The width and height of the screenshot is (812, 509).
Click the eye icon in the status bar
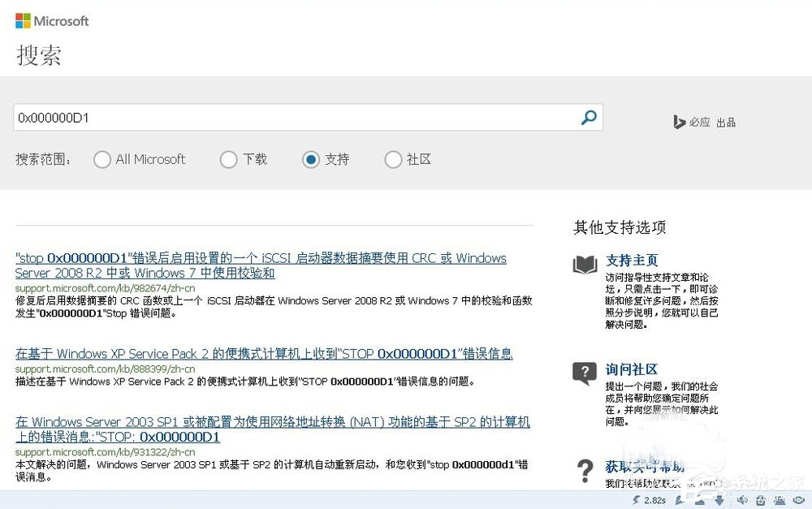pyautogui.click(x=797, y=502)
